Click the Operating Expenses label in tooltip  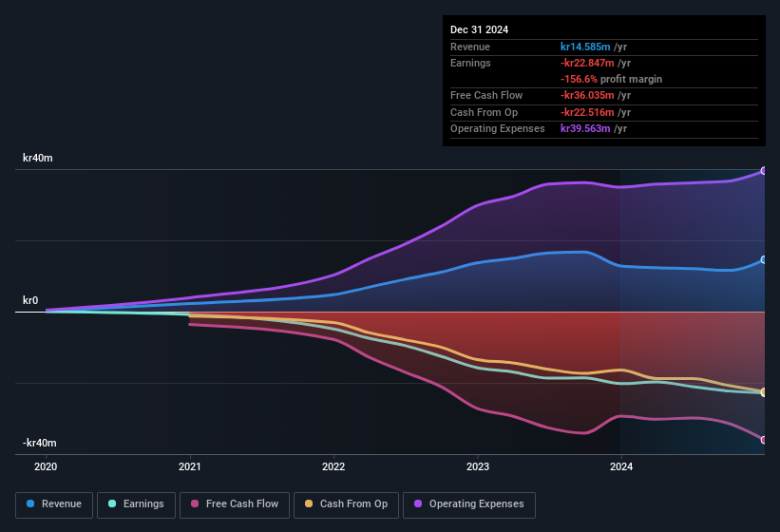click(x=498, y=128)
